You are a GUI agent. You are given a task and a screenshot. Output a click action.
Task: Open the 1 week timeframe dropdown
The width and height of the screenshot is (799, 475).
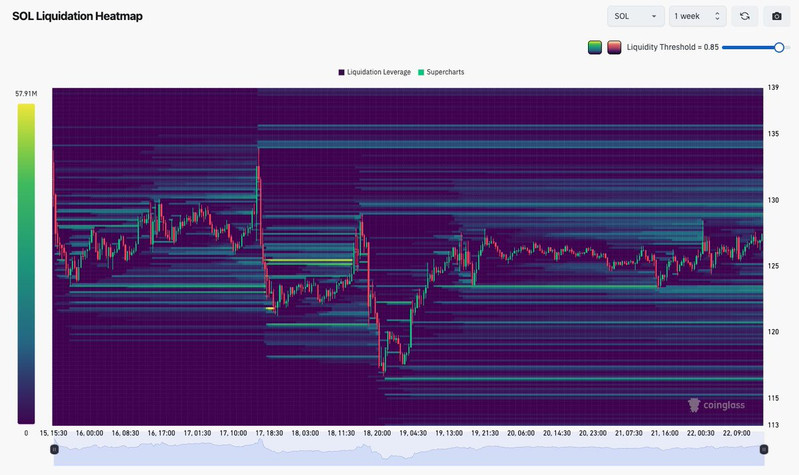pyautogui.click(x=696, y=16)
